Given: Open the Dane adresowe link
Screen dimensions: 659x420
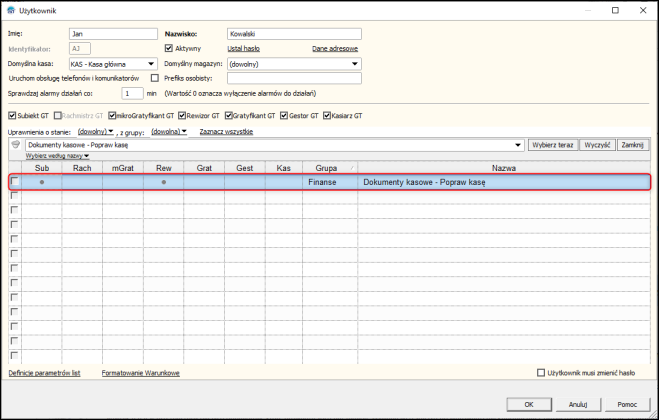Looking at the screenshot, I should (x=335, y=49).
